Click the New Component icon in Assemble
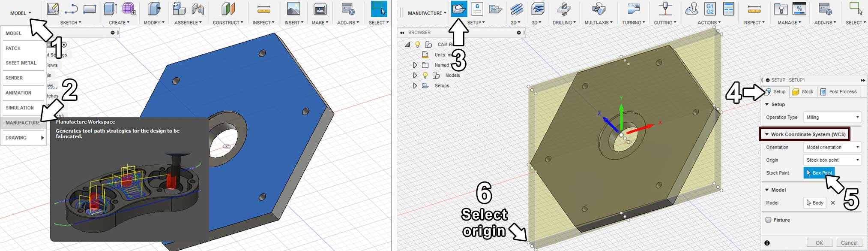The height and width of the screenshot is (251, 868). point(179,9)
